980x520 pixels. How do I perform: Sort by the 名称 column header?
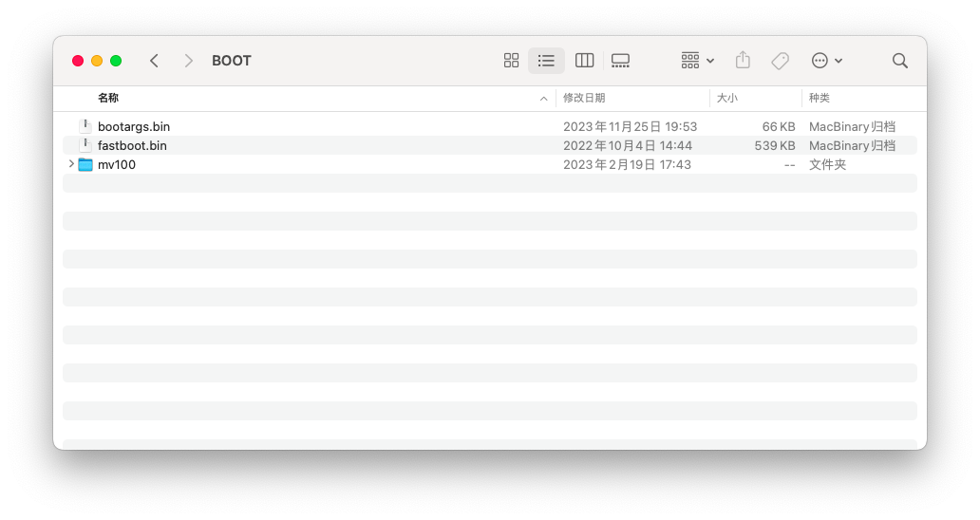pyautogui.click(x=108, y=98)
